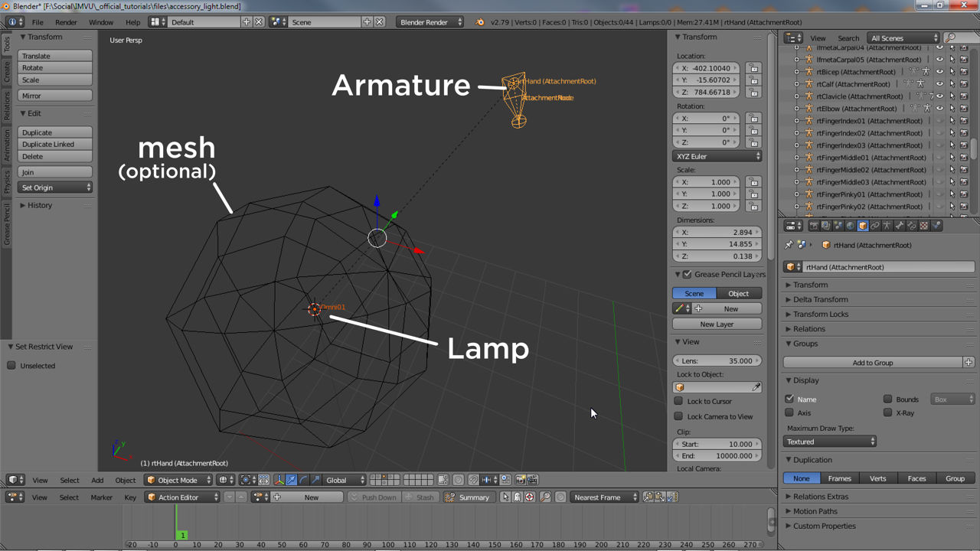
Task: Click the pin icon in properties header
Action: (x=789, y=245)
